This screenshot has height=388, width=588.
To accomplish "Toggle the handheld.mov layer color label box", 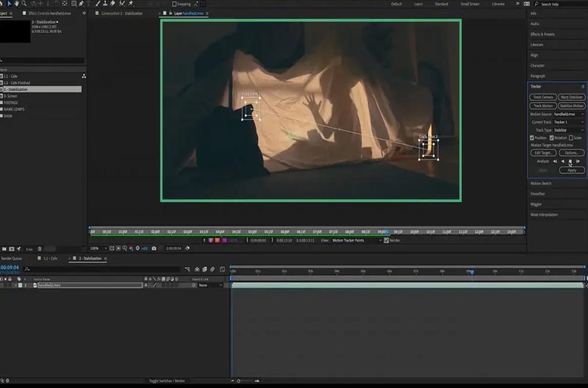I will point(20,286).
